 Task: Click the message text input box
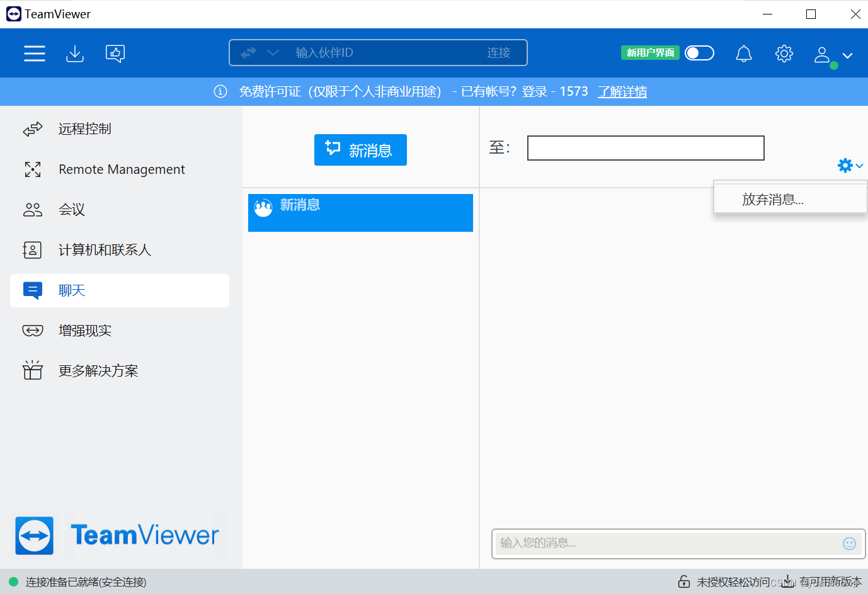tap(668, 543)
